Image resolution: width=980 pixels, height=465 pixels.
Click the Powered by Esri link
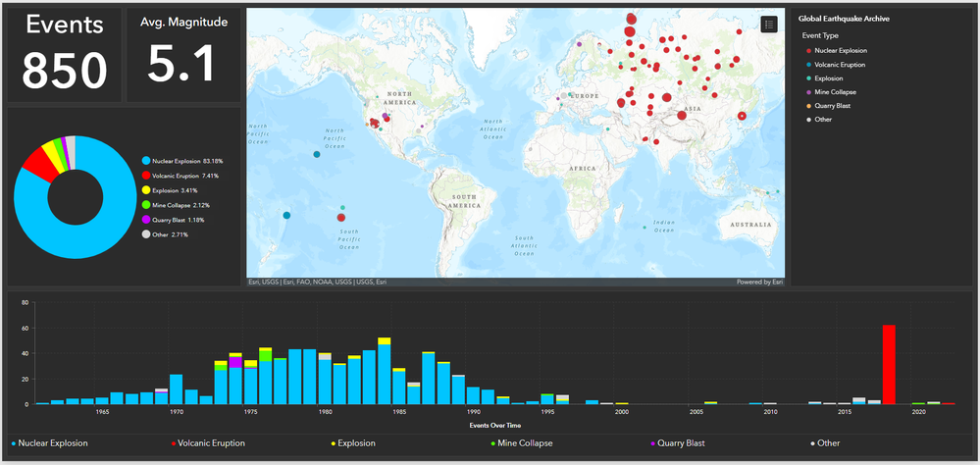759,282
